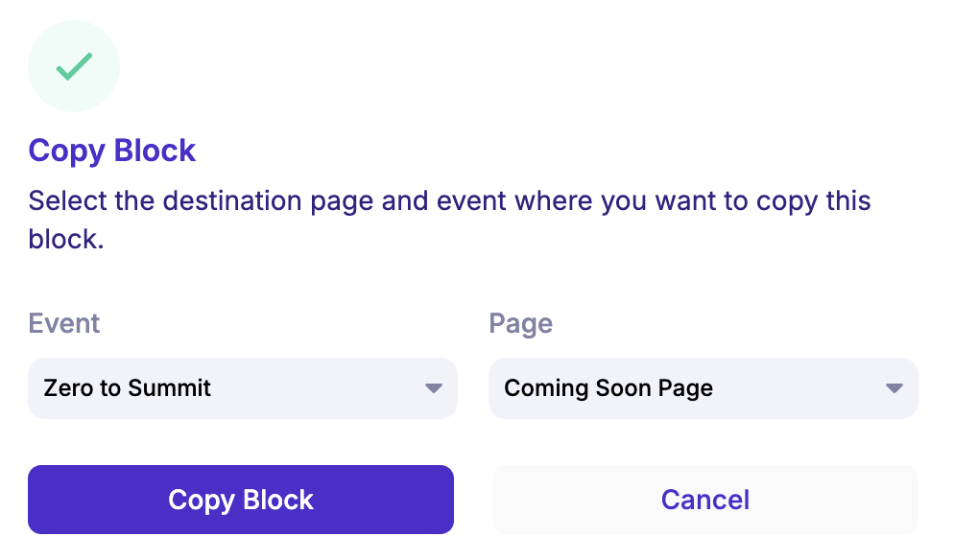Click the Event dropdown arrow icon

pos(434,388)
